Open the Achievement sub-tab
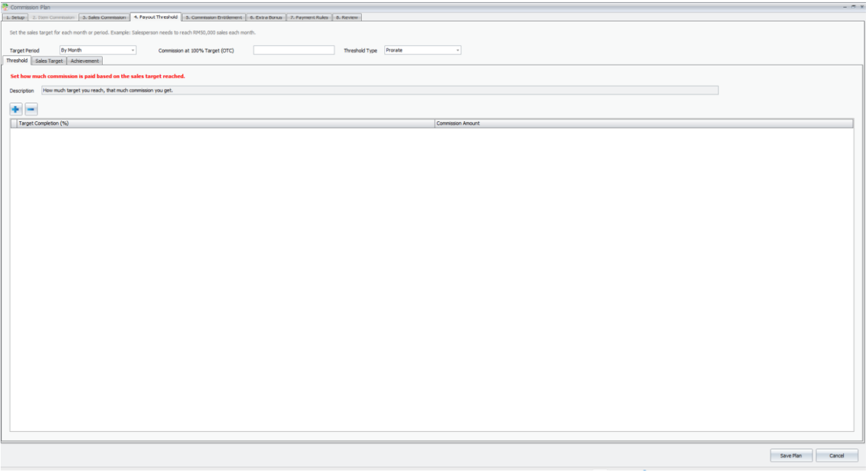 (85, 61)
